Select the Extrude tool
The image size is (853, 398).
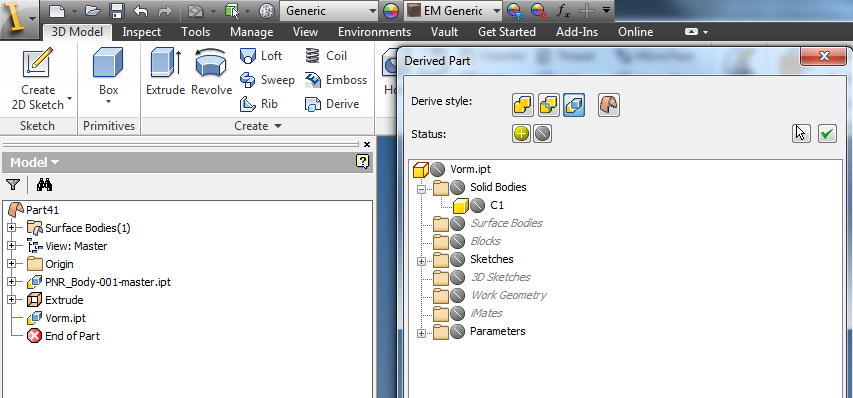coord(165,72)
